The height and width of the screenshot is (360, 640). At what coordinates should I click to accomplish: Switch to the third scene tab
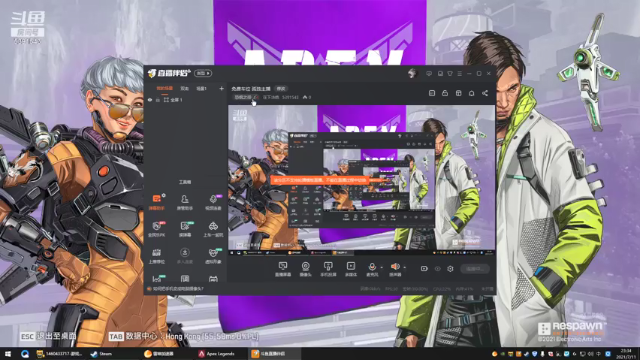[x=202, y=89]
